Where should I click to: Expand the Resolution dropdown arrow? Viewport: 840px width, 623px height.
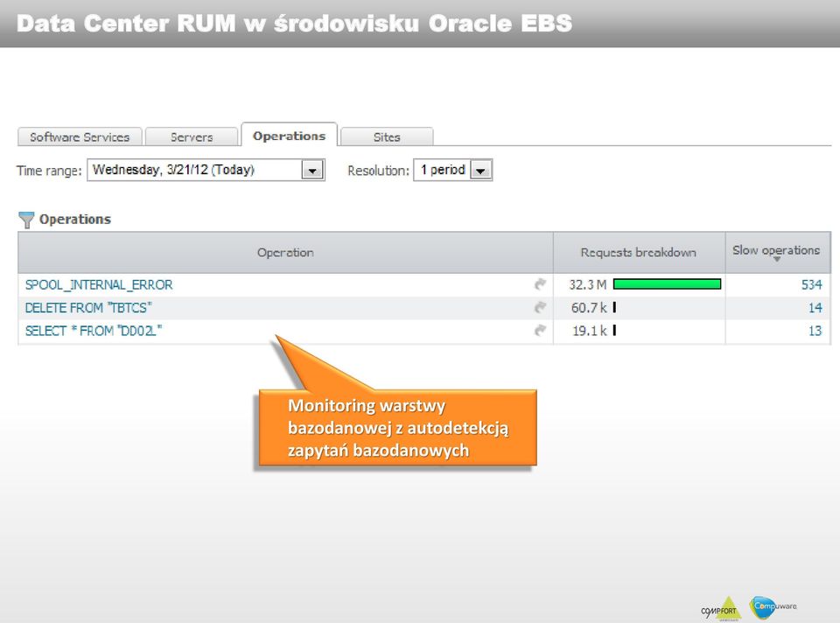pyautogui.click(x=480, y=171)
